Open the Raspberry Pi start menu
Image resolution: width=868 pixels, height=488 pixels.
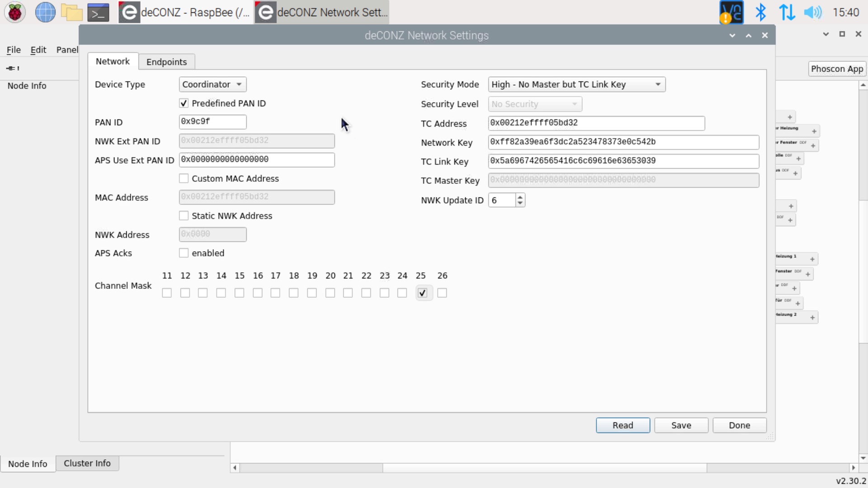tap(15, 12)
